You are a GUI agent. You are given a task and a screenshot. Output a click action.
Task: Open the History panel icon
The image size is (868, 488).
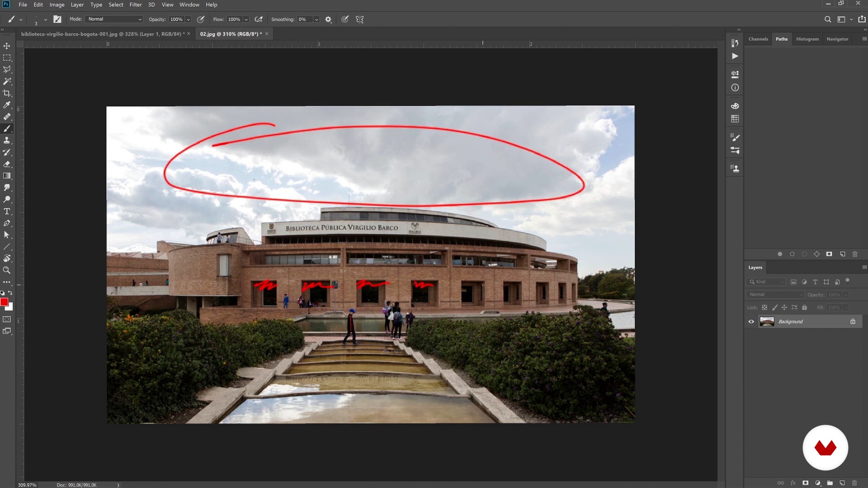click(735, 43)
